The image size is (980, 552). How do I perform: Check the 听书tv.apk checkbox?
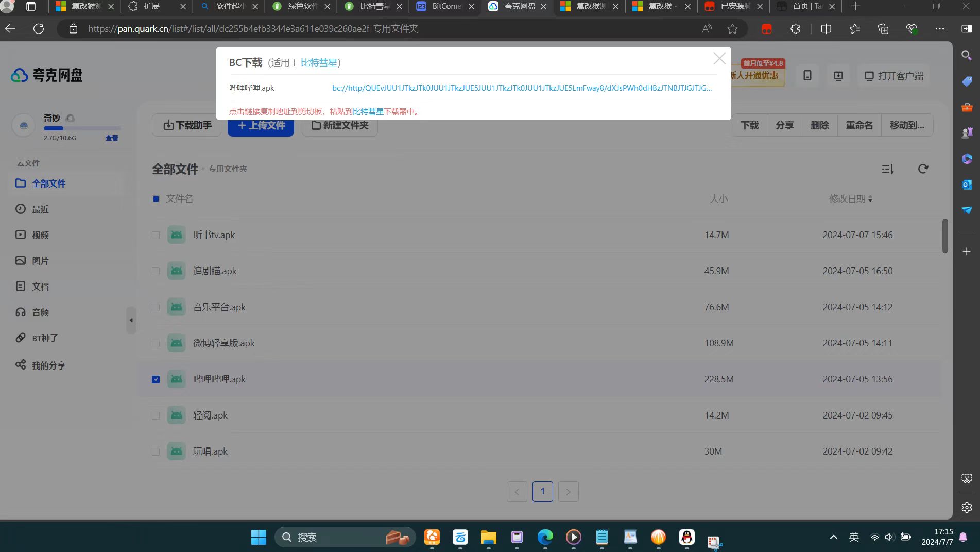click(x=156, y=236)
